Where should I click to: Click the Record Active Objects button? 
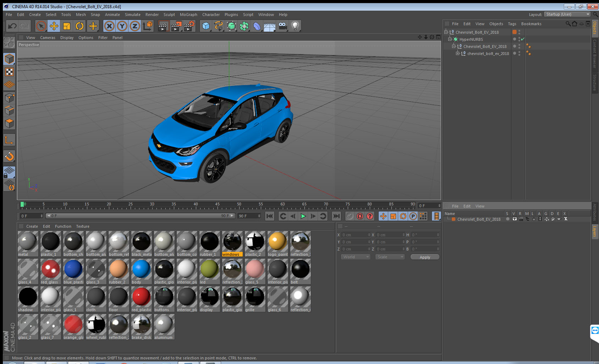coord(350,216)
